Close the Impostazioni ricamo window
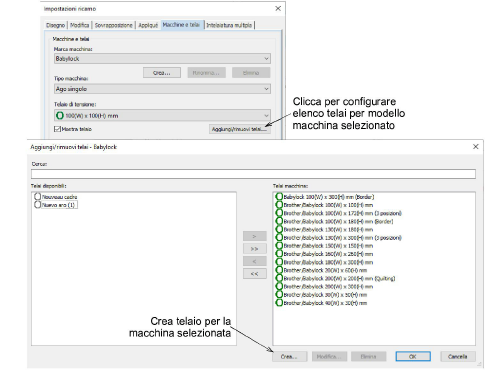This screenshot has height=380, width=496. [278, 8]
